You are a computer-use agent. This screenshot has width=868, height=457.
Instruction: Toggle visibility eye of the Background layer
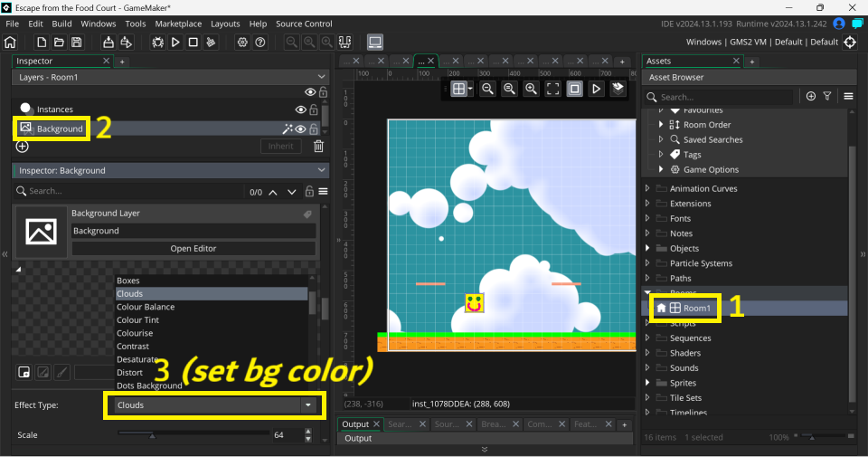301,129
